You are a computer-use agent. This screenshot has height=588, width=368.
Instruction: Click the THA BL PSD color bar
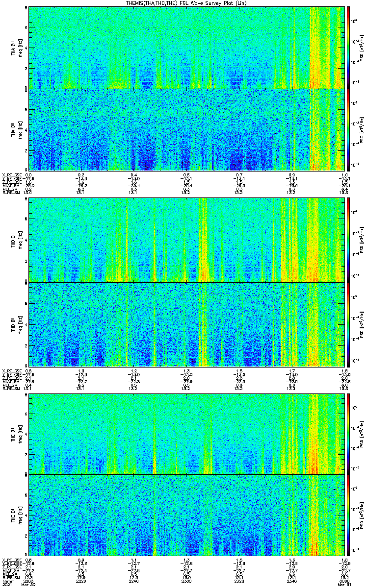click(348, 48)
